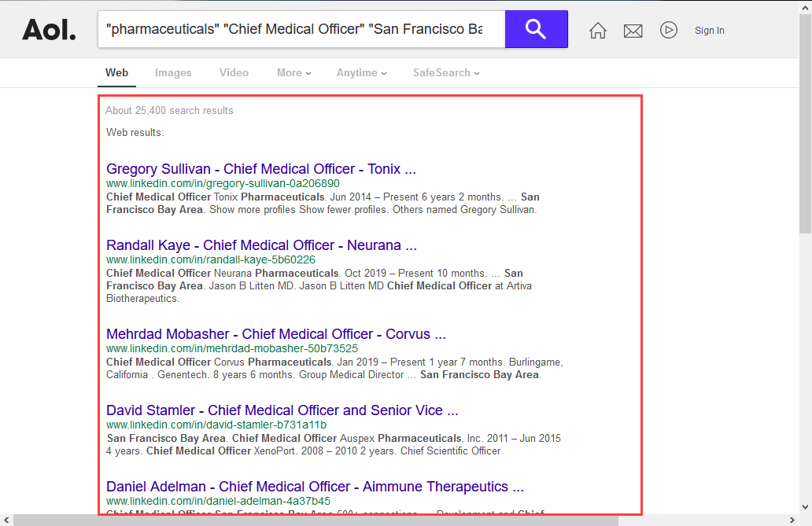Open the SafeSearch dropdown
The width and height of the screenshot is (812, 526).
(x=446, y=72)
